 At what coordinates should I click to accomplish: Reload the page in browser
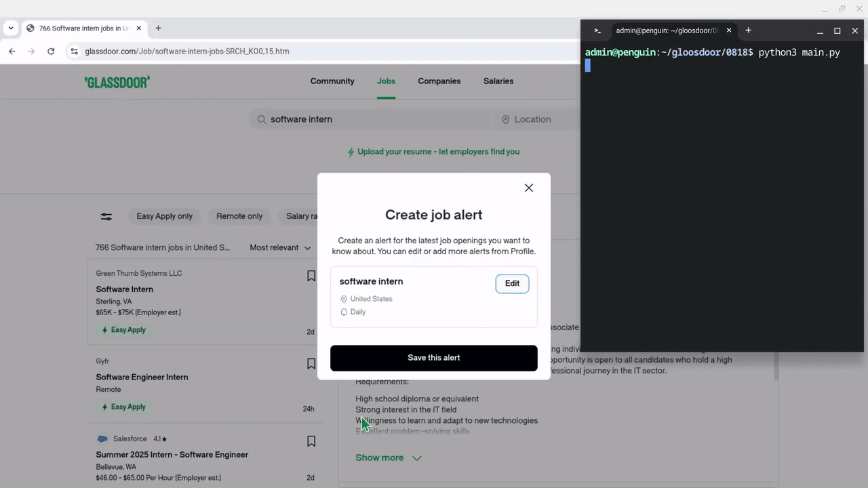[51, 52]
